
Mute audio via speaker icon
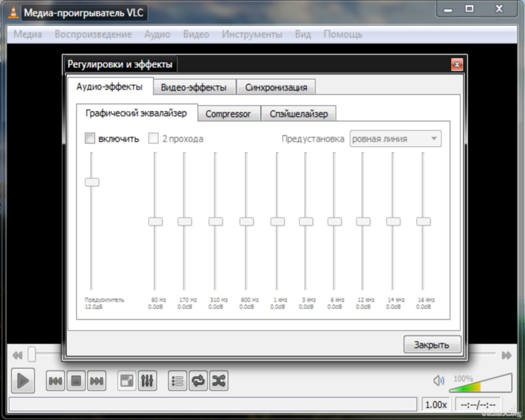pyautogui.click(x=438, y=381)
